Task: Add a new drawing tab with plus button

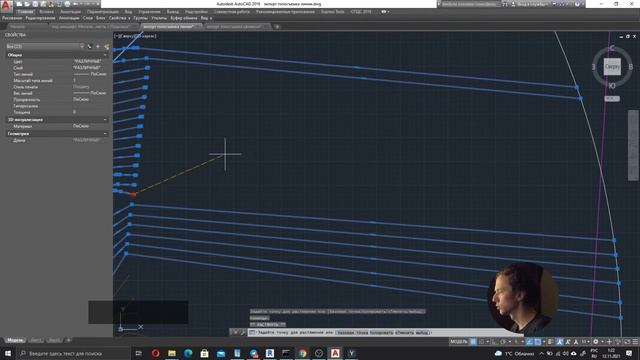Action: click(277, 27)
